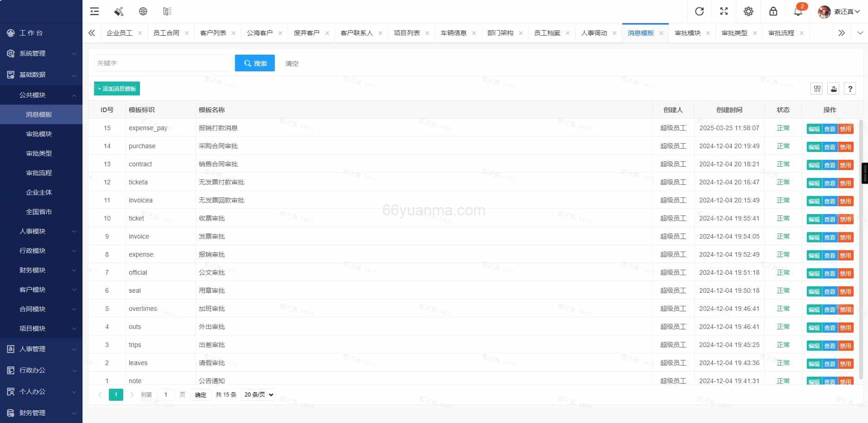Open the help question mark icon

click(x=850, y=88)
